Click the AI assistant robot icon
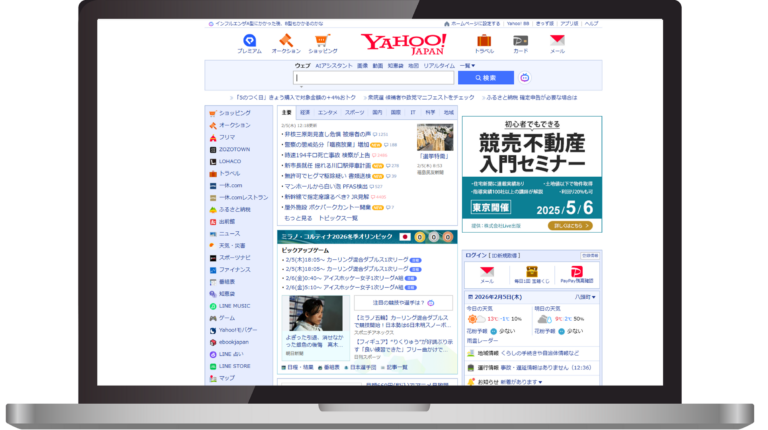 coord(525,77)
